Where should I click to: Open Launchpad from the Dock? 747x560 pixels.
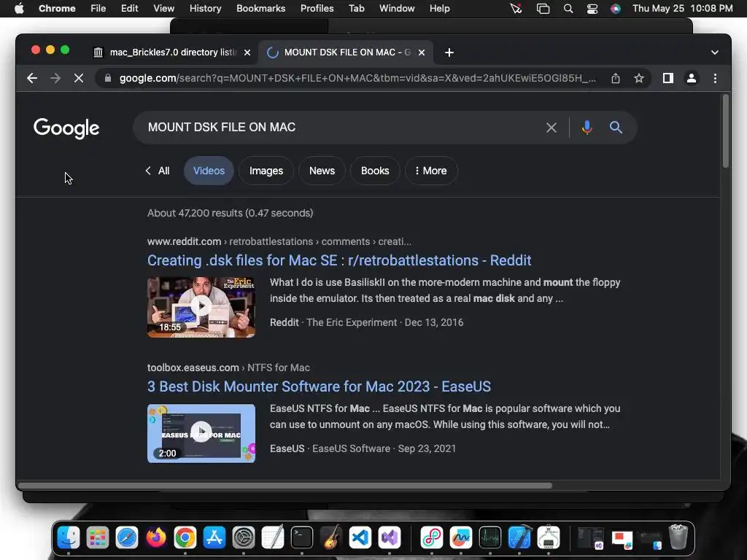[x=98, y=537]
